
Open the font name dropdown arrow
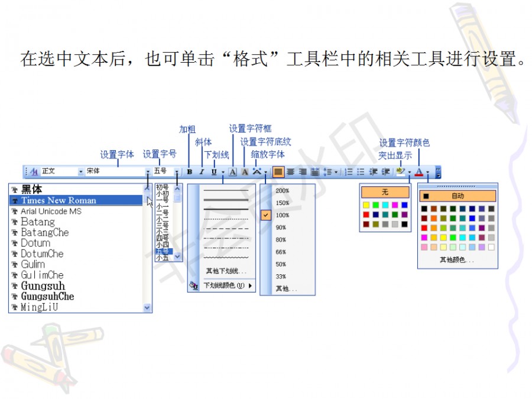148,172
